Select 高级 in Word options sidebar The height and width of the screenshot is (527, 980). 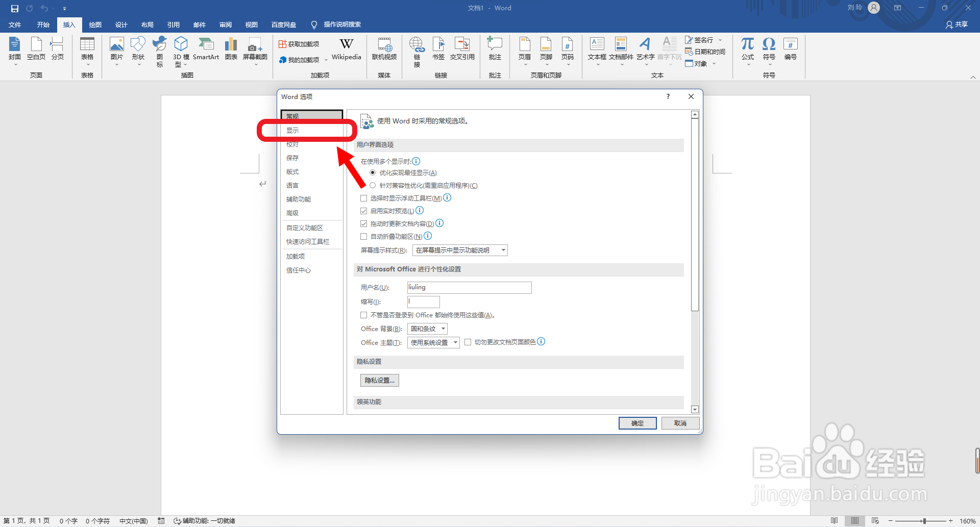click(x=311, y=213)
